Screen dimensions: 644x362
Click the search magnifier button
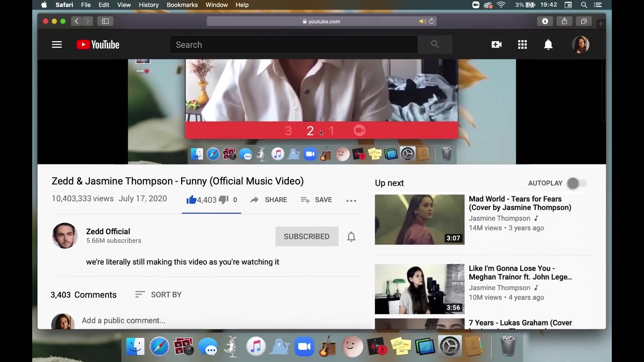tap(435, 45)
